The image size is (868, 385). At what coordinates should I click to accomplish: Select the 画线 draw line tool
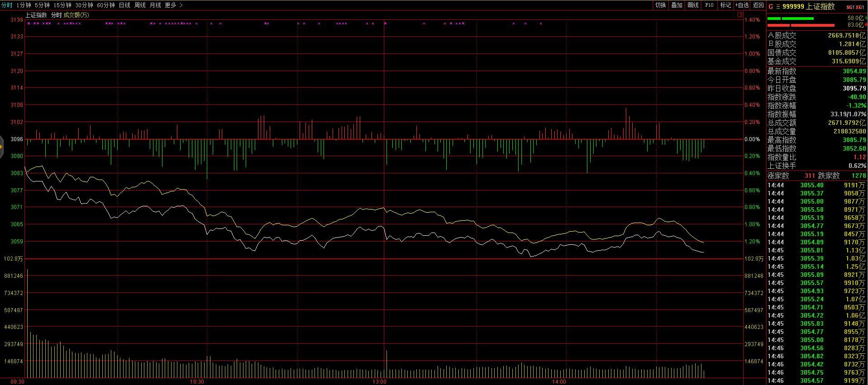pos(693,5)
